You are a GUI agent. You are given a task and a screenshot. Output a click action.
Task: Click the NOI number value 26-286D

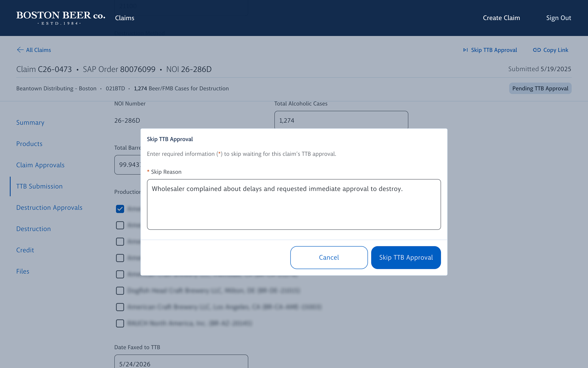127,120
